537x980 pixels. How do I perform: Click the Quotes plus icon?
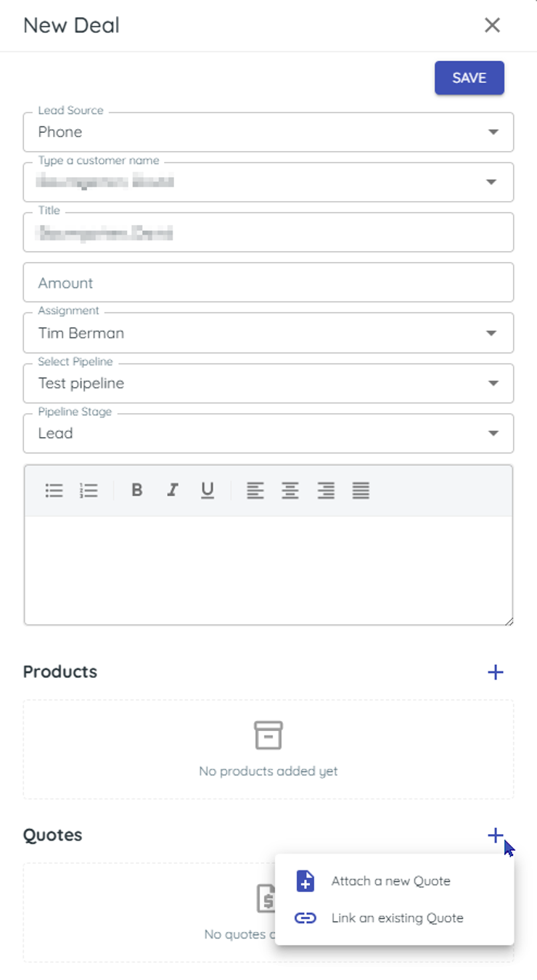coord(496,836)
